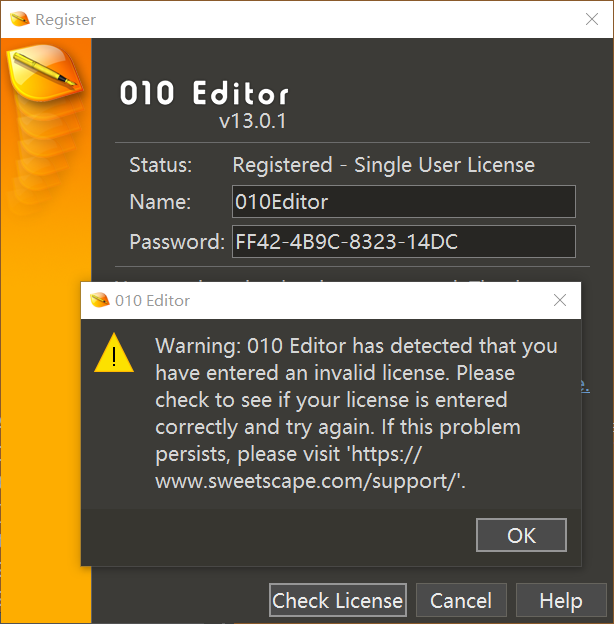Focus the Name input field
Screen dimensions: 614x624
coord(403,201)
